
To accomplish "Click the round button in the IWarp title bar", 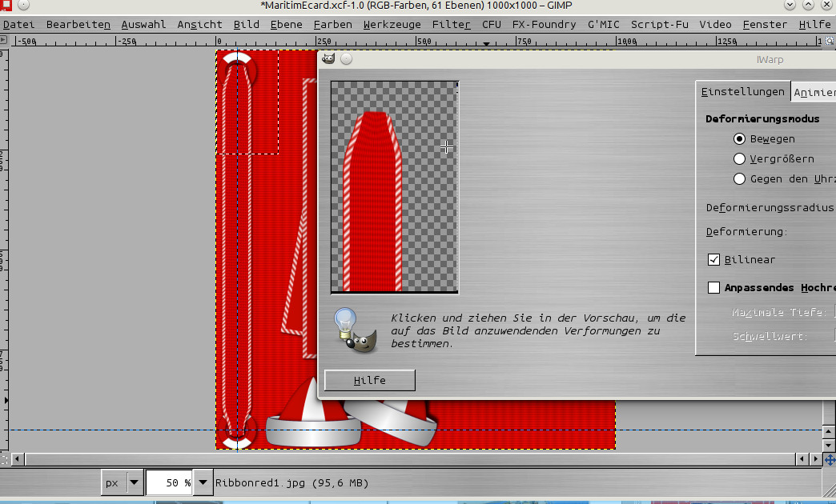I will click(347, 58).
